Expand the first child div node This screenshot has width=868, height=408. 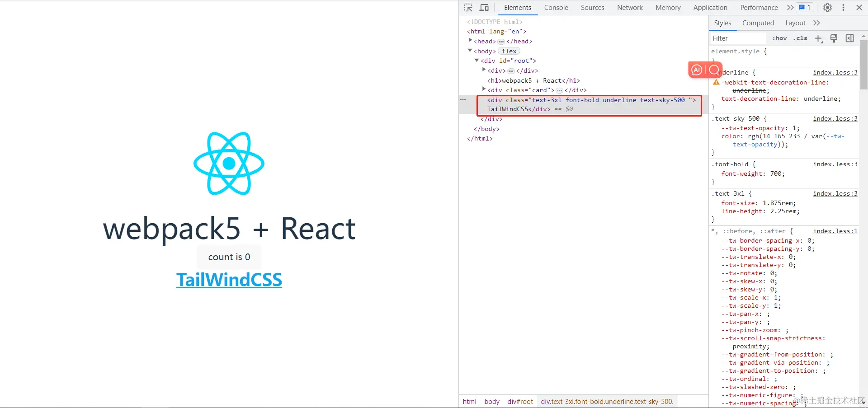(x=484, y=70)
